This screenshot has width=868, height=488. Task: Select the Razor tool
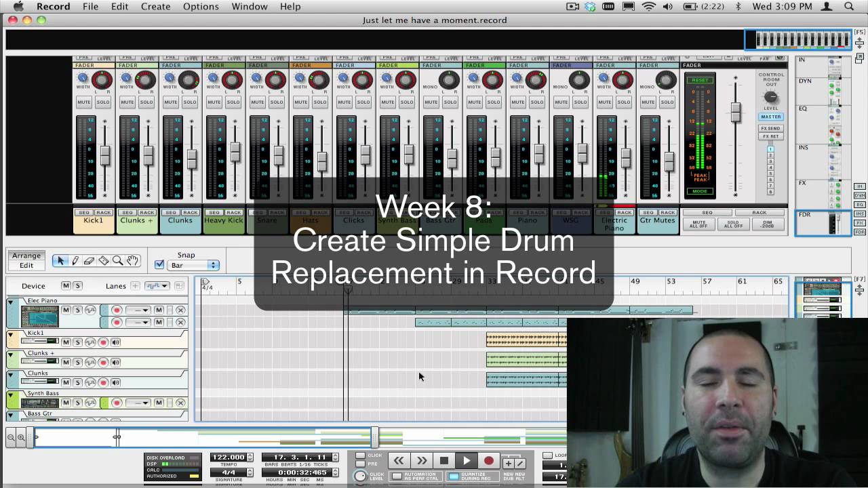click(103, 261)
